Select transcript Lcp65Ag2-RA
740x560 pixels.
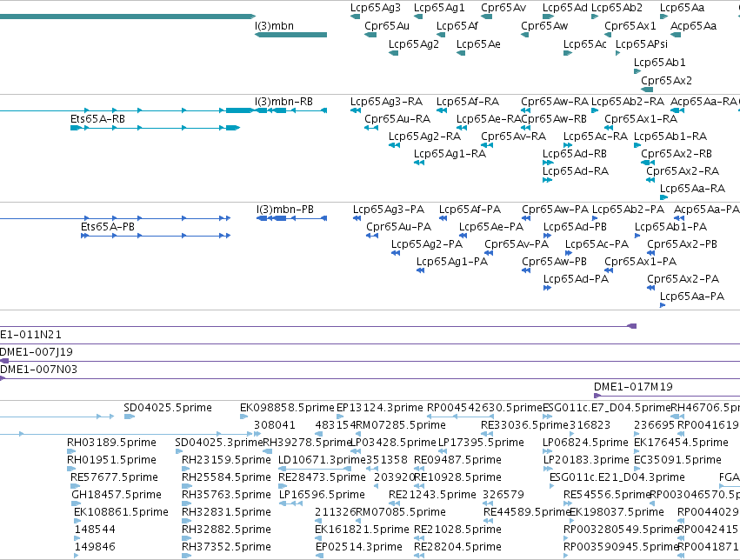point(424,137)
